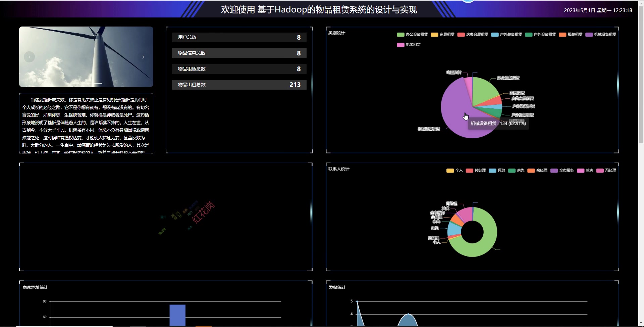This screenshot has width=644, height=327.
Task: Toggle 户外设备租赁 legend item
Action: click(540, 35)
